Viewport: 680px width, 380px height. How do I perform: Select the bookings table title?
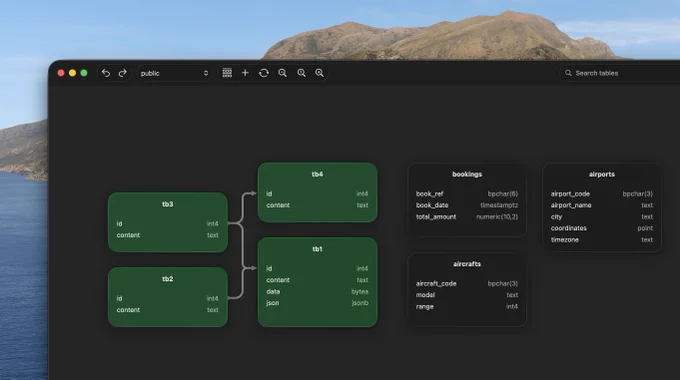click(467, 174)
